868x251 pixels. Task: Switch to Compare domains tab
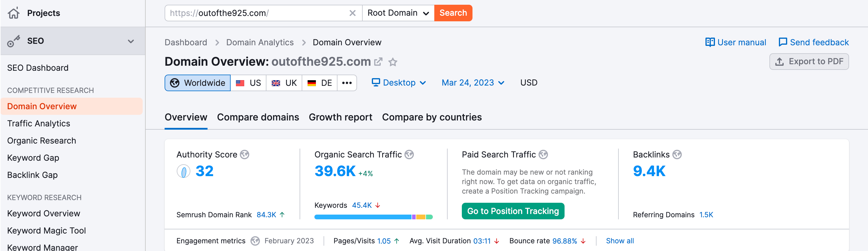(258, 117)
